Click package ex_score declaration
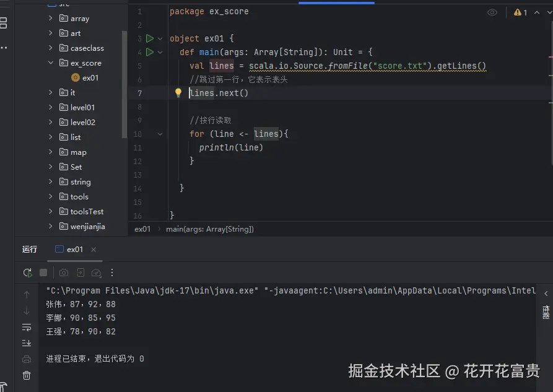The height and width of the screenshot is (392, 553). pos(209,12)
